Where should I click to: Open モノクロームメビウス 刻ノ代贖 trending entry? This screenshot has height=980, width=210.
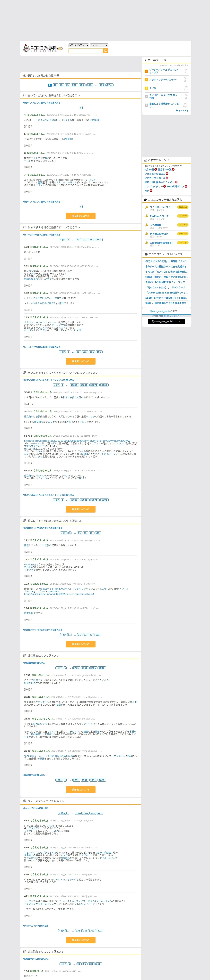click(x=164, y=97)
